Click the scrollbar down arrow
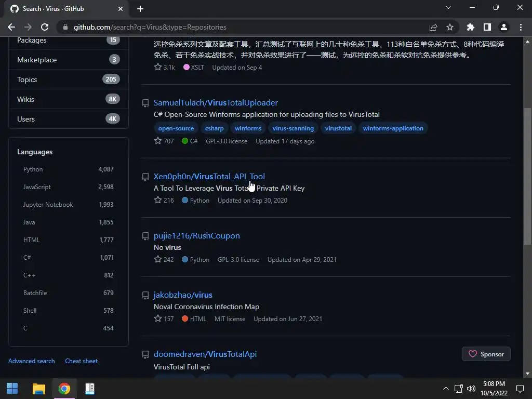The width and height of the screenshot is (532, 399). (527, 374)
